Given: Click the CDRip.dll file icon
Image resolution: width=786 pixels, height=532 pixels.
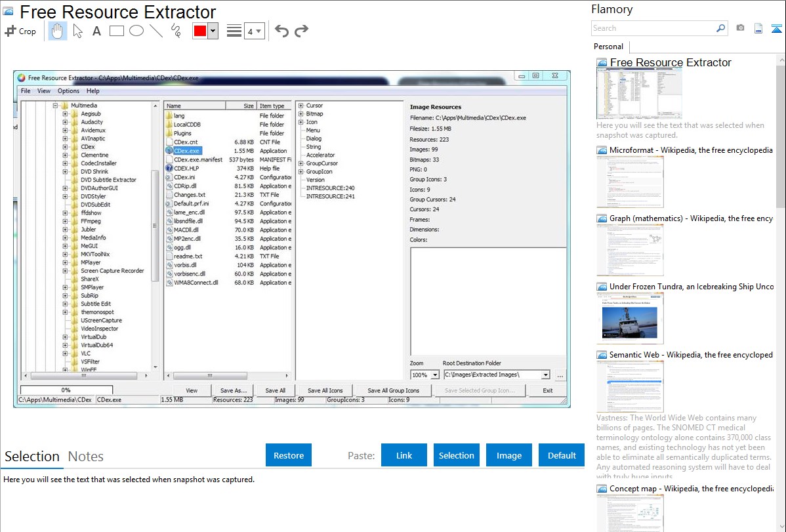Looking at the screenshot, I should (x=169, y=186).
